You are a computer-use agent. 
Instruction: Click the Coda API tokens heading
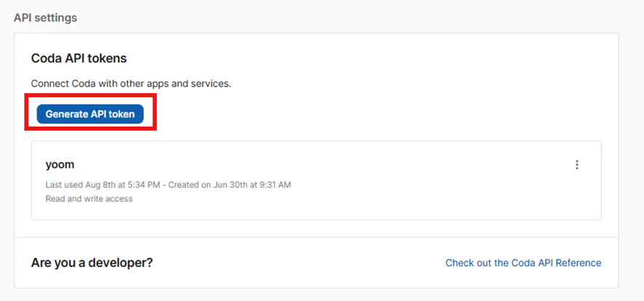[79, 59]
